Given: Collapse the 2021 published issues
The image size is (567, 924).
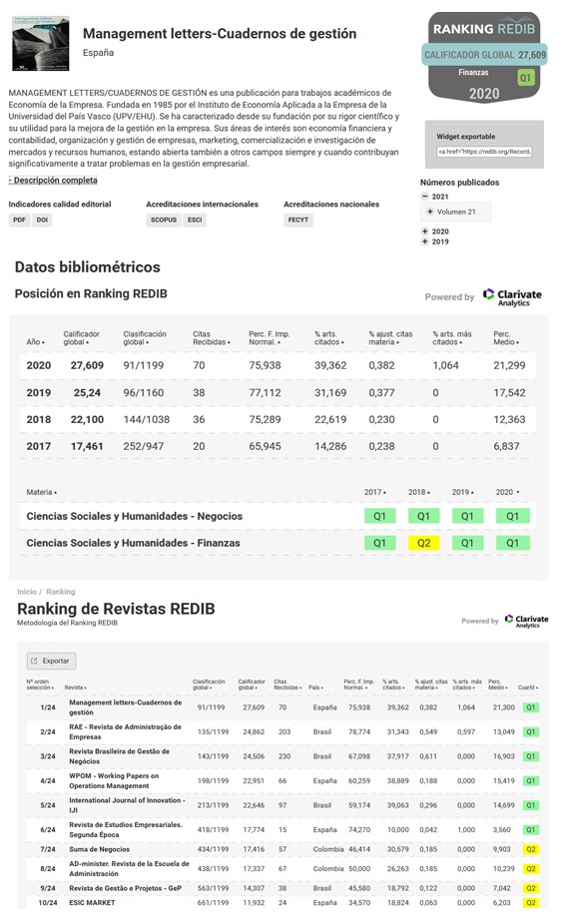Looking at the screenshot, I should coord(424,197).
